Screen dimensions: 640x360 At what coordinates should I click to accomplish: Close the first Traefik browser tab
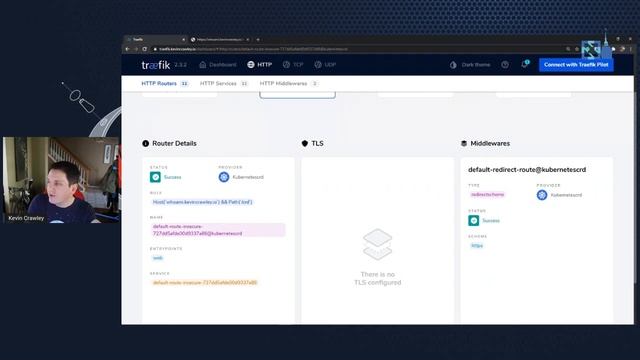(183, 40)
